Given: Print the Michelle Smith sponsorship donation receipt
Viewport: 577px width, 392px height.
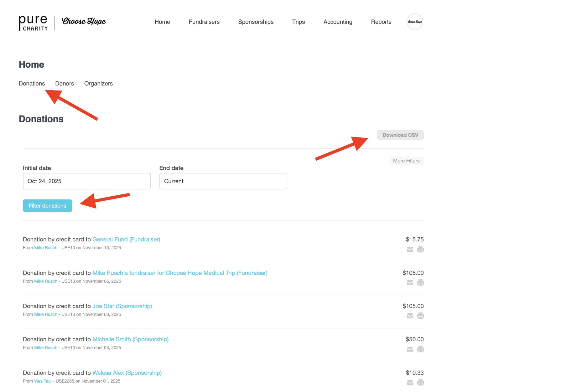Looking at the screenshot, I should pos(420,349).
